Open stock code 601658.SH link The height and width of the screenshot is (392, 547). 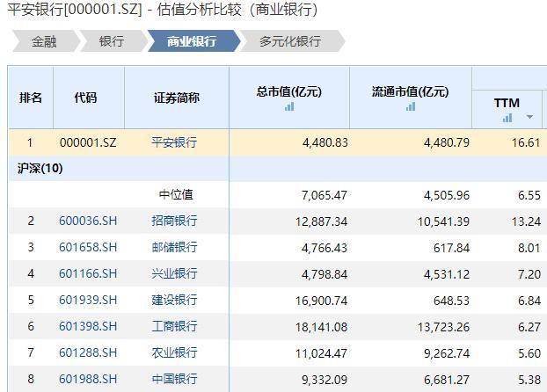(88, 247)
